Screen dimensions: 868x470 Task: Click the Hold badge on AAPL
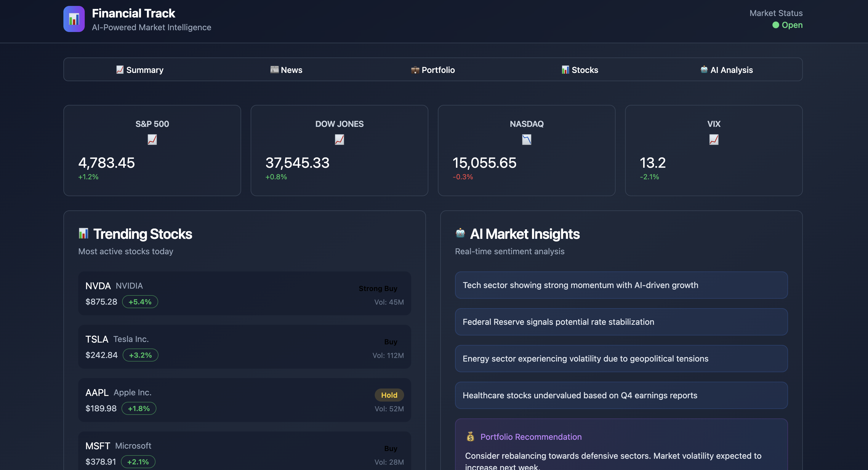389,395
